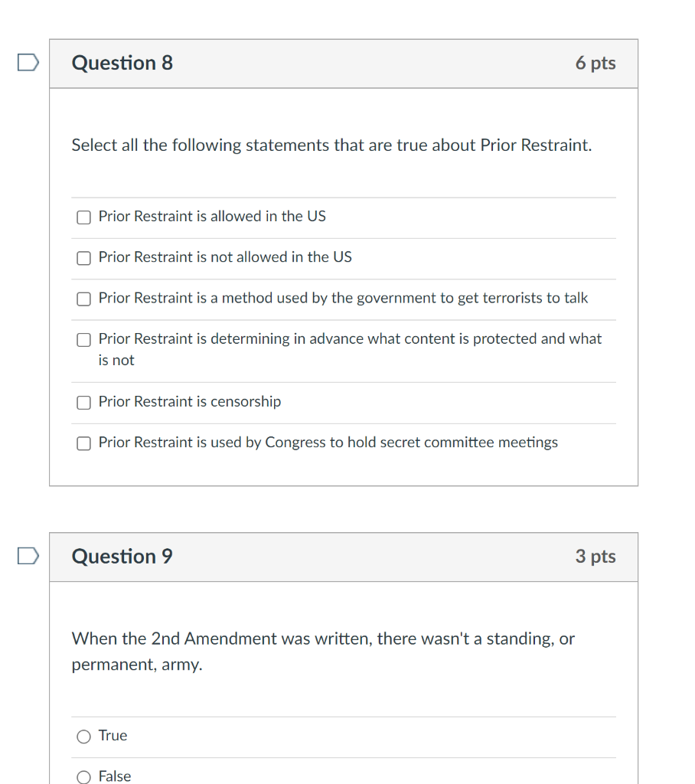The image size is (695, 784).
Task: Check the secret committee meetings option
Action: [x=83, y=443]
